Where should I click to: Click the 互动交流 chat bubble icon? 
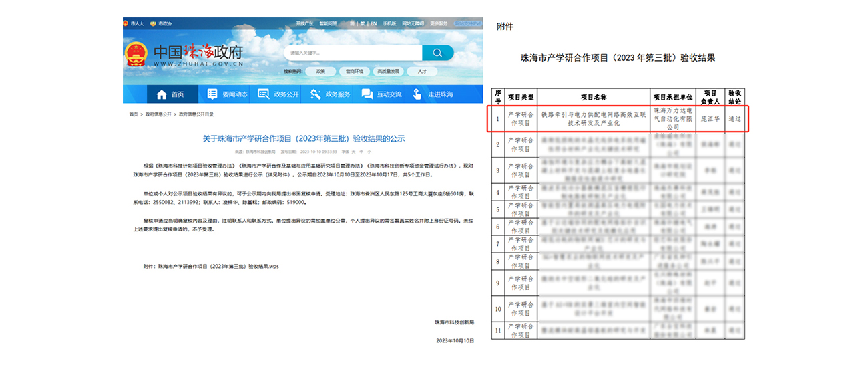pyautogui.click(x=367, y=94)
